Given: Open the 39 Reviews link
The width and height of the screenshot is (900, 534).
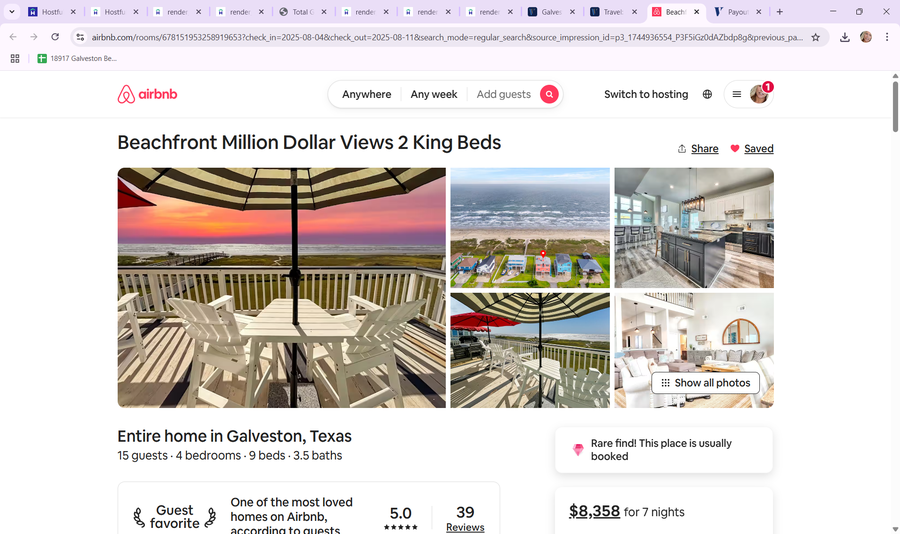Looking at the screenshot, I should [x=465, y=527].
